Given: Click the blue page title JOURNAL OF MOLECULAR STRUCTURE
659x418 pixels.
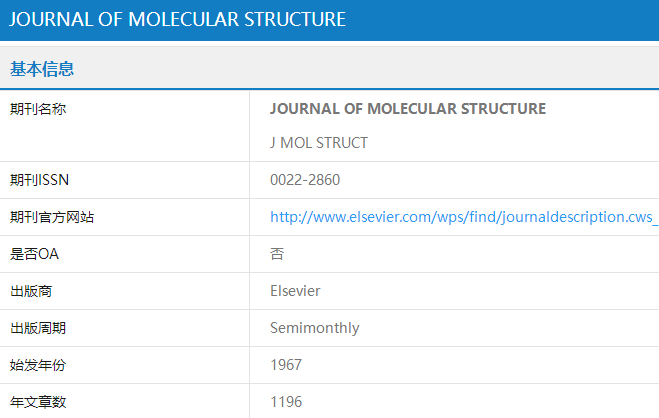Looking at the screenshot, I should (178, 19).
